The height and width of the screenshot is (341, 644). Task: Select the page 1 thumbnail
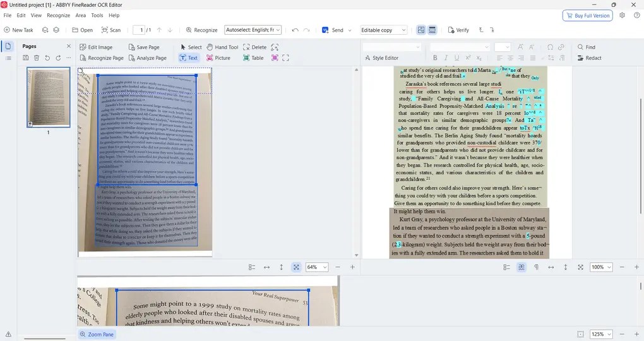tap(48, 97)
